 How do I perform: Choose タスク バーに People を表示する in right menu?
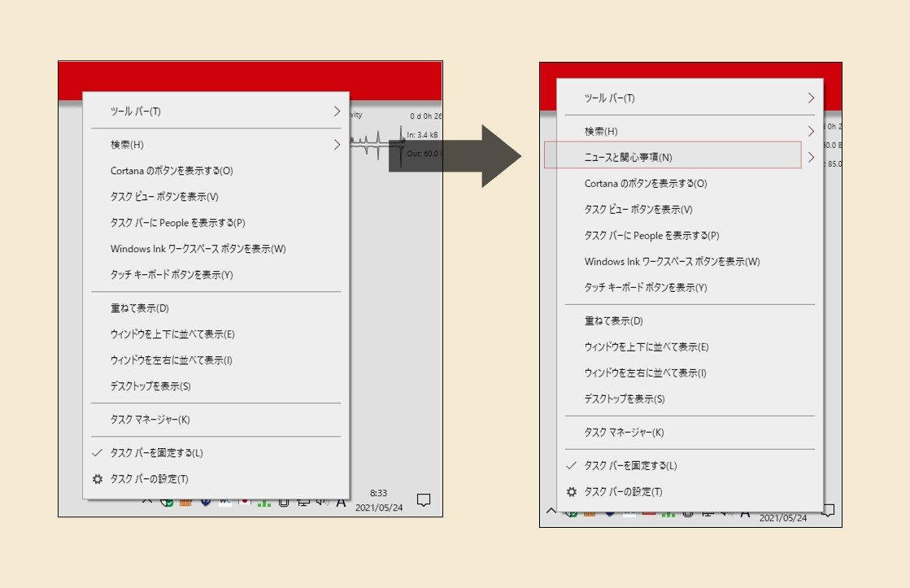[x=690, y=236]
